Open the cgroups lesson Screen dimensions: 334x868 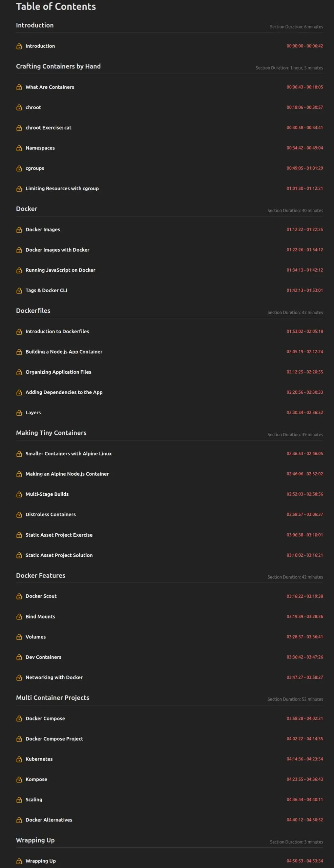pyautogui.click(x=35, y=168)
